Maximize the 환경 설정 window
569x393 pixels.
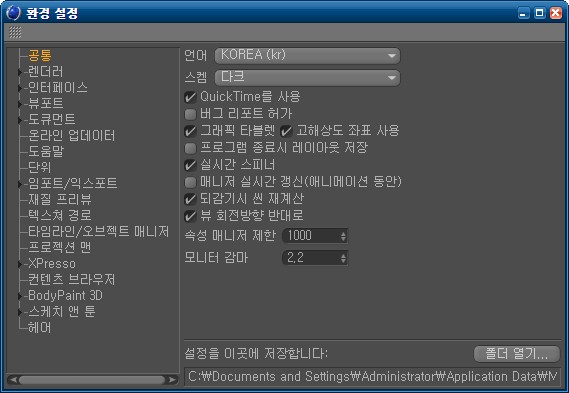tap(540, 13)
